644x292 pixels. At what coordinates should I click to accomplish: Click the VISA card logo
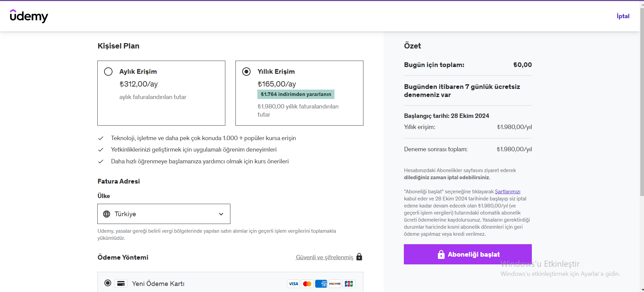click(x=293, y=284)
